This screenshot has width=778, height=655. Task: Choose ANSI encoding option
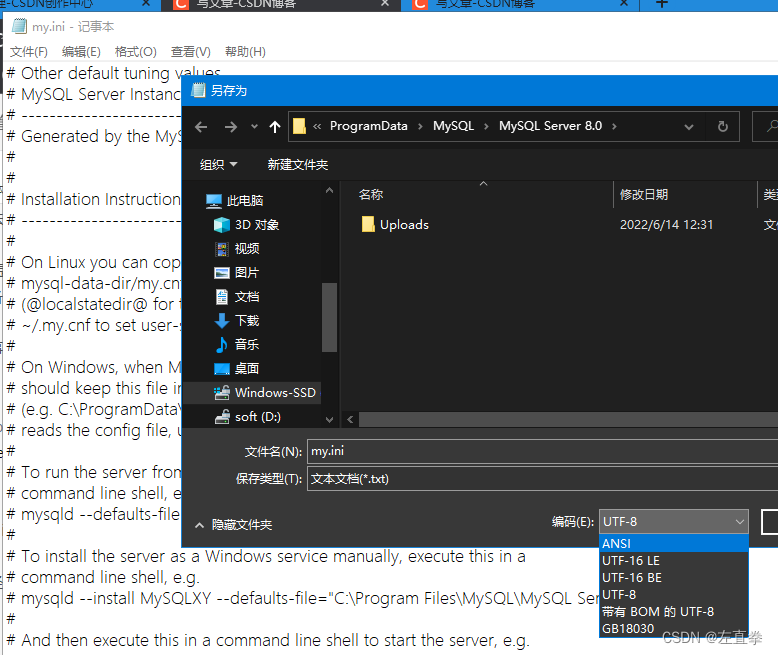coord(673,544)
